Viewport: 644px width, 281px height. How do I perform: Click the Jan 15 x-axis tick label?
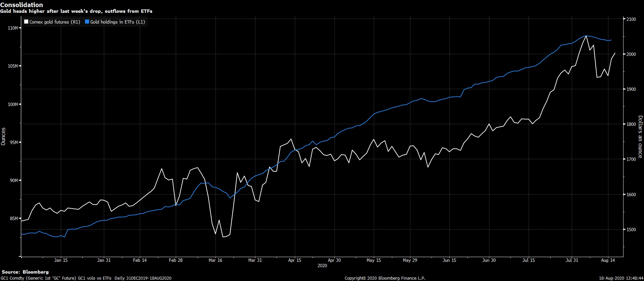[61, 260]
